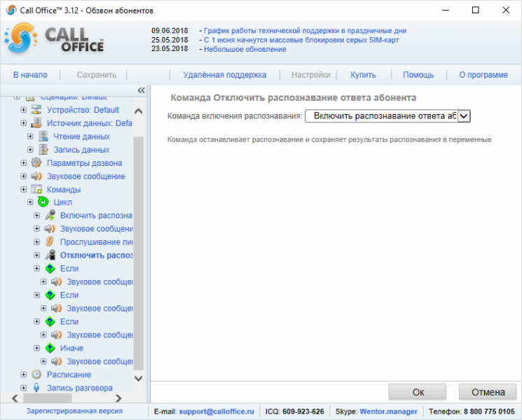Expand the Запись разговора node

tap(23, 388)
